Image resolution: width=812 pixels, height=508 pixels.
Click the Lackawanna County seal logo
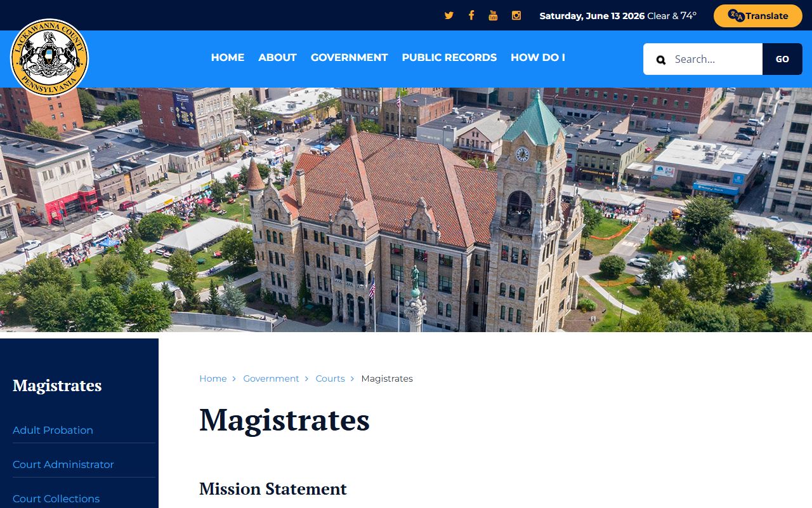click(x=49, y=58)
